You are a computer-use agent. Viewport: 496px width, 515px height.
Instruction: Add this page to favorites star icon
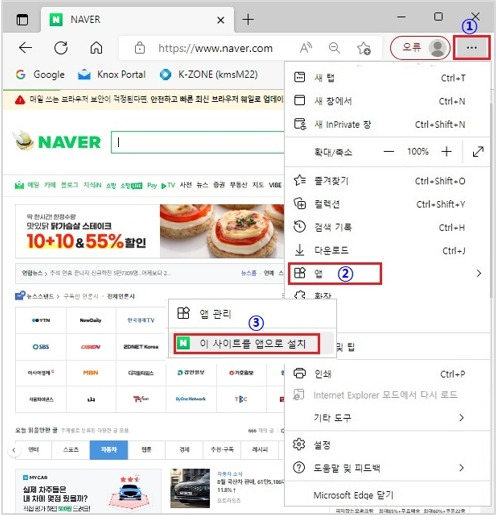[364, 48]
